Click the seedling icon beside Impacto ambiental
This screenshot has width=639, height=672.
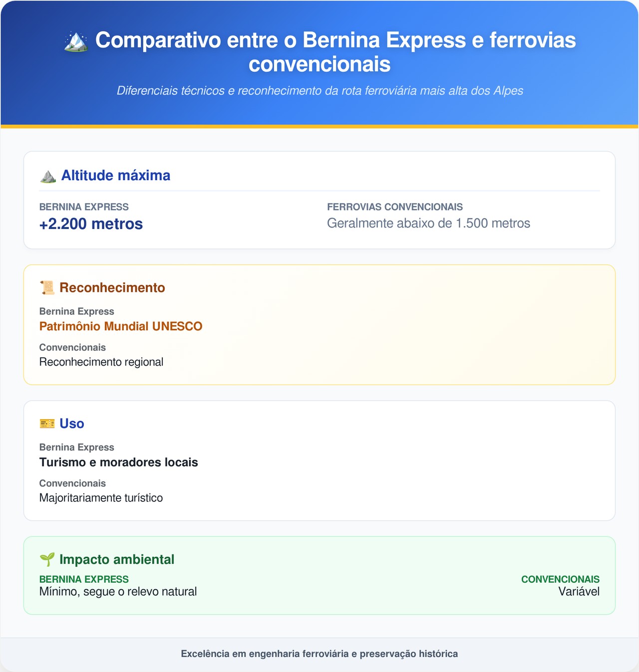47,560
